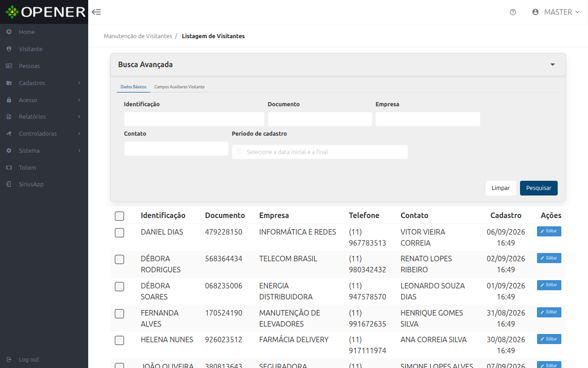Viewport: 588px width, 368px height.
Task: Open the Campos Auxiliares Visitante tab
Action: coord(179,87)
